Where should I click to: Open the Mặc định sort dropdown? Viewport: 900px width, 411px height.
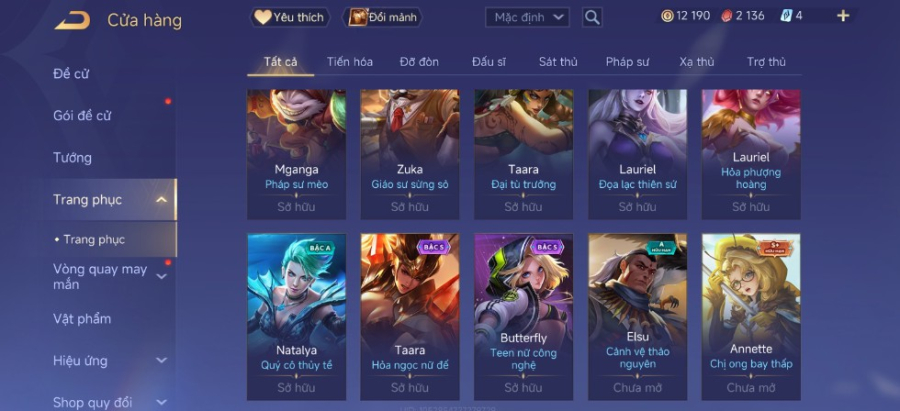(527, 17)
